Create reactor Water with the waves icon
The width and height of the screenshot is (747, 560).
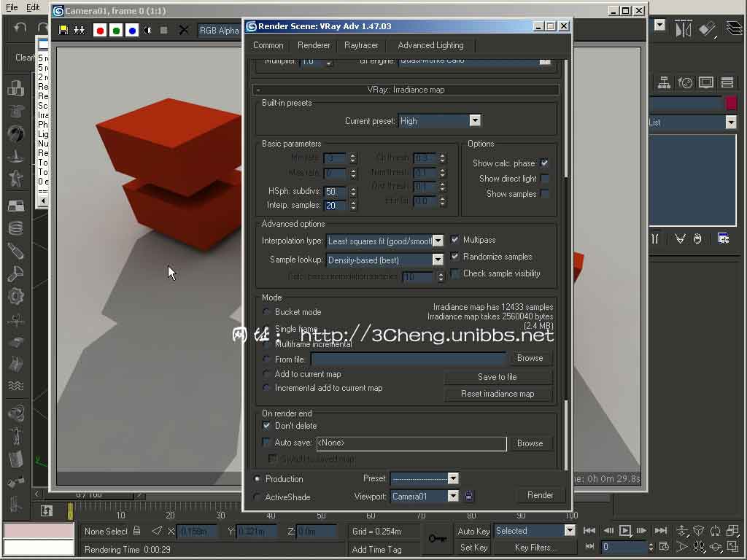16,385
